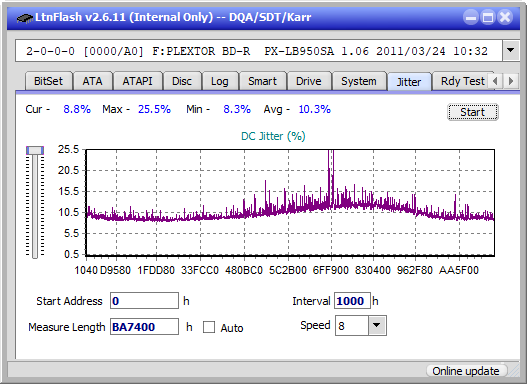Click the LtnFlash chip icon in title bar

coord(25,17)
